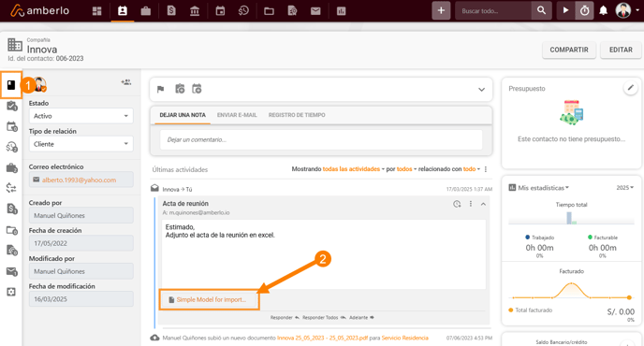Open the mail envelope icon in top bar

coord(315,11)
